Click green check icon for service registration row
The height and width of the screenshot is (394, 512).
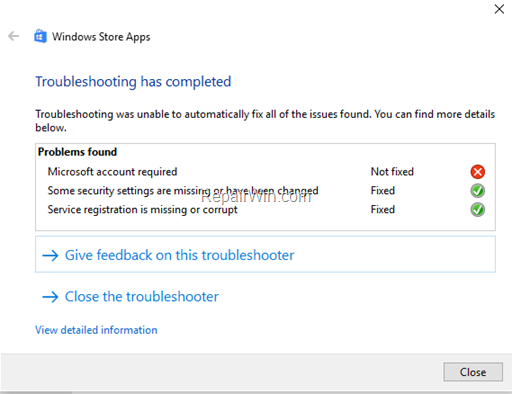477,210
